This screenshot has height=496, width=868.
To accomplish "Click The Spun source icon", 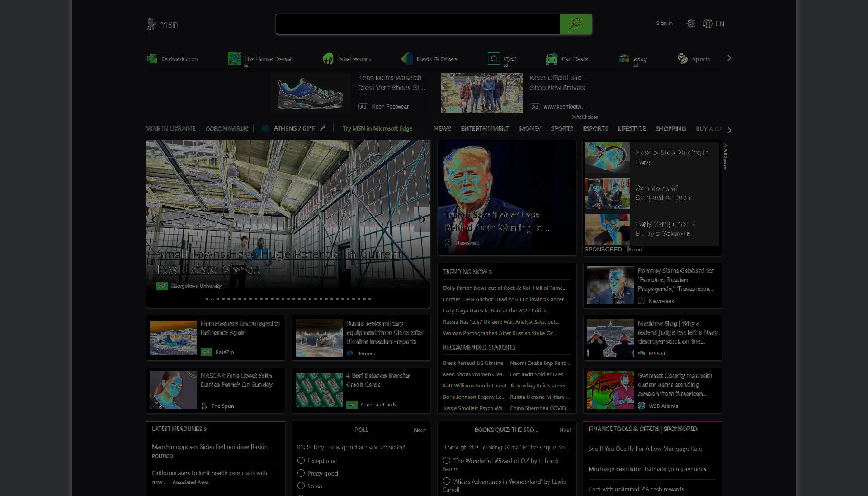I will pyautogui.click(x=204, y=406).
